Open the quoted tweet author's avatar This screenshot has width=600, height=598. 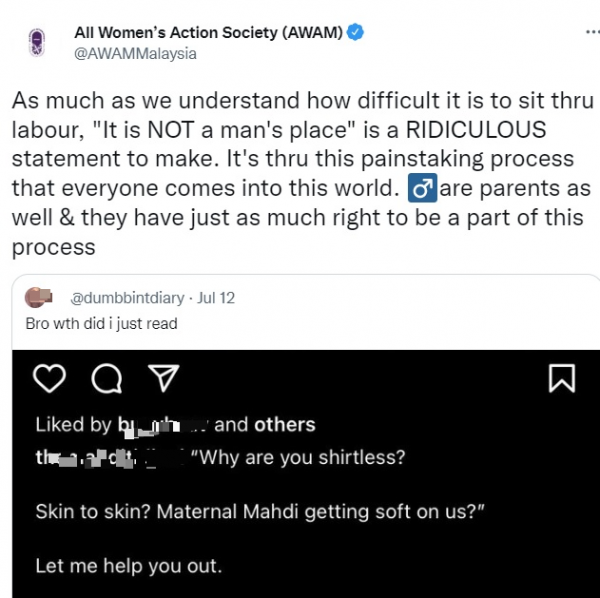pos(38,298)
